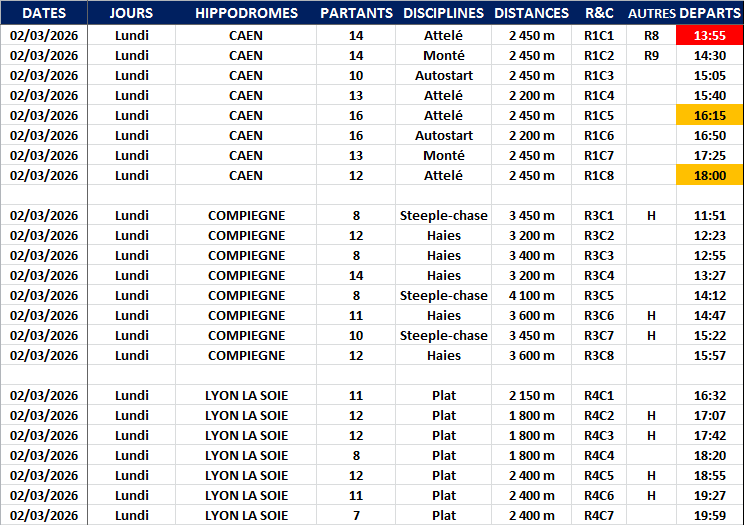Click the DEPARTS column header
Image resolution: width=744 pixels, height=525 pixels.
[709, 13]
